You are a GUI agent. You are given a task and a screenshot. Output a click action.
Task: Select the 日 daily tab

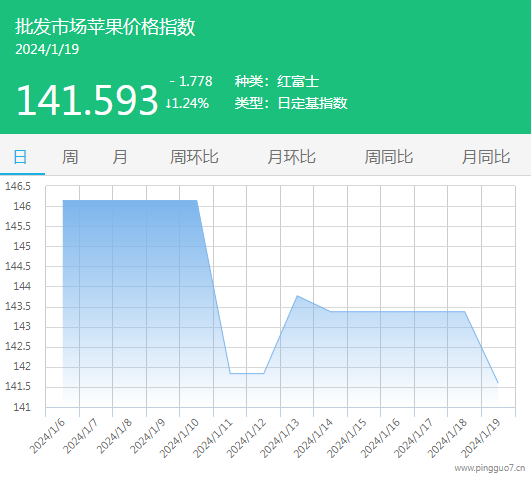[x=20, y=157]
